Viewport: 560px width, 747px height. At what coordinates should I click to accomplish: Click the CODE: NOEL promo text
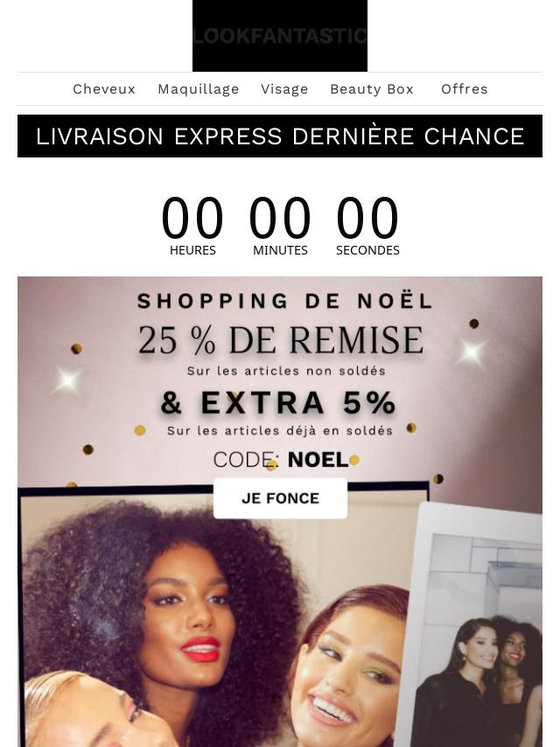[x=281, y=460]
